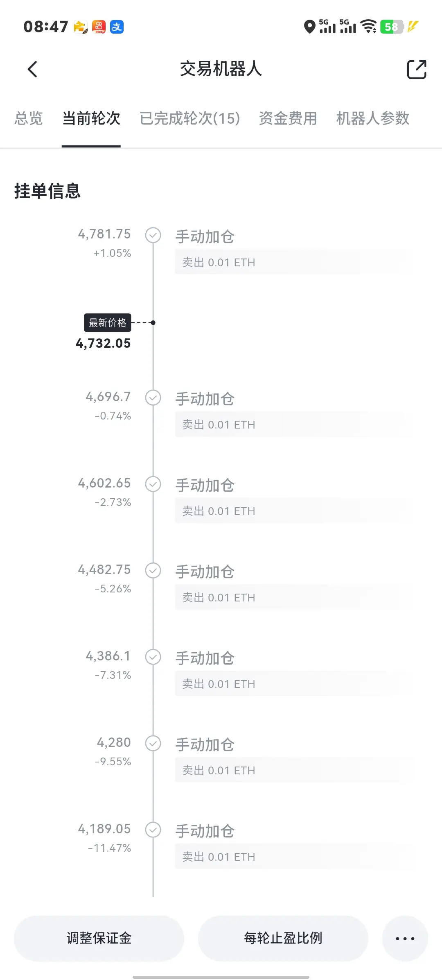This screenshot has height=980, width=442.
Task: Tap the 最新价格 marker on the timeline
Action: tap(108, 323)
